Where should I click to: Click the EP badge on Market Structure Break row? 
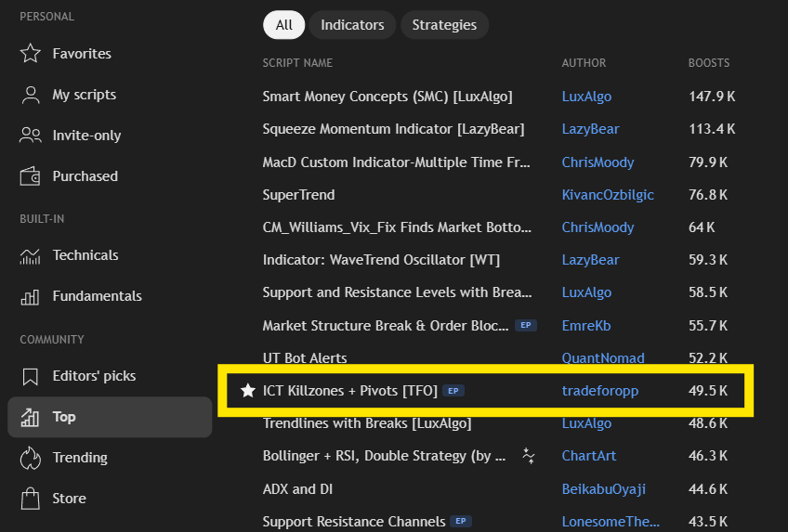pos(526,325)
